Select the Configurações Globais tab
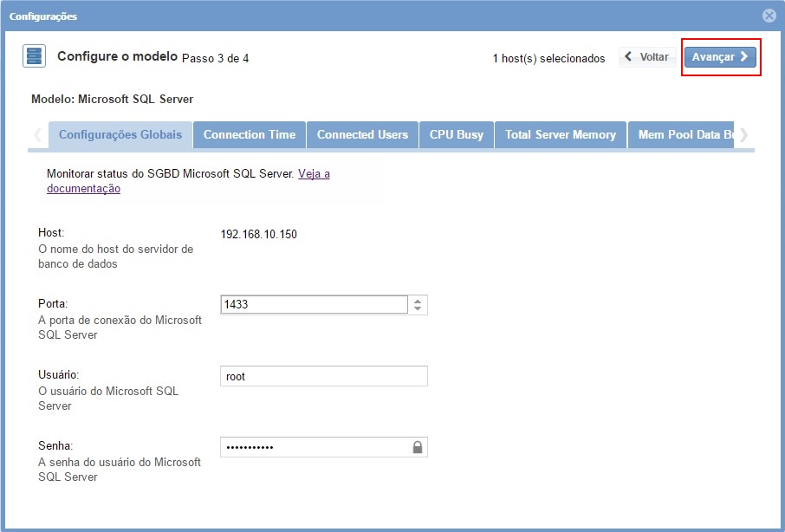Screen dimensions: 785x532 point(120,135)
